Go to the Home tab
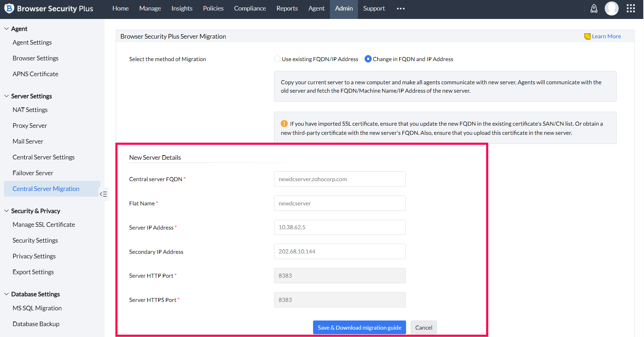The image size is (644, 337). pos(120,8)
